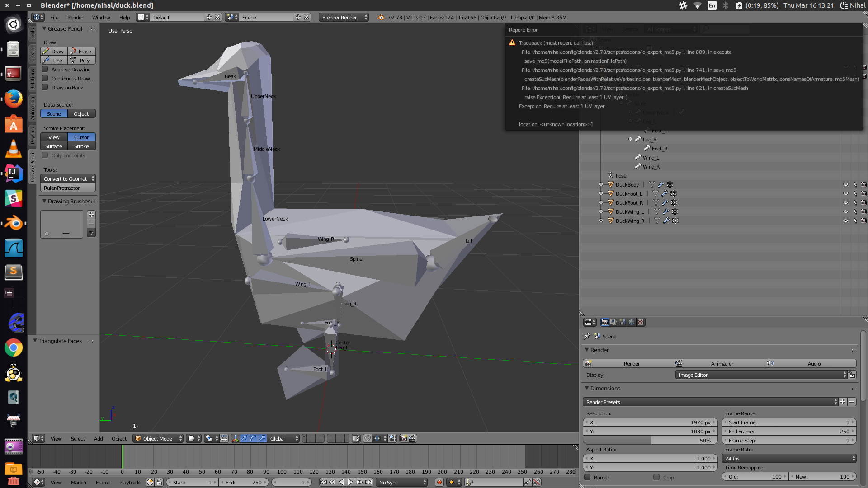Click the timeline record keyframe button
This screenshot has width=868, height=488.
(439, 483)
